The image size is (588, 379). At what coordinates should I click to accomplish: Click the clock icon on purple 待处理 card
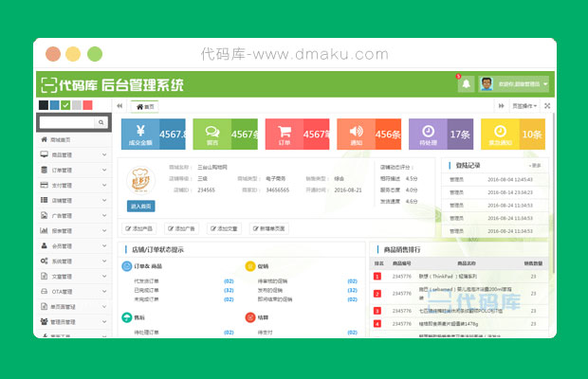[429, 131]
